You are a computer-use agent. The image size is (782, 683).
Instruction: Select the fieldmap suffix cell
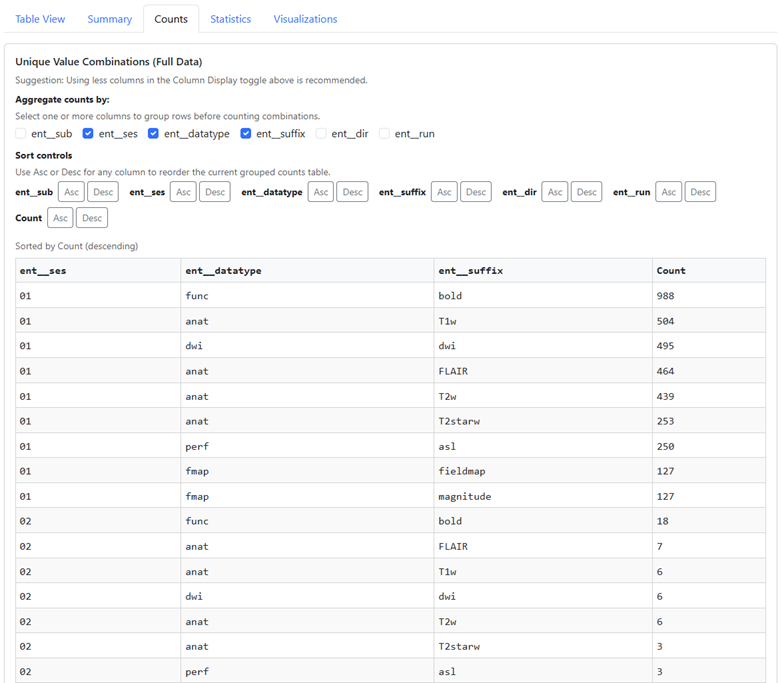click(x=543, y=471)
